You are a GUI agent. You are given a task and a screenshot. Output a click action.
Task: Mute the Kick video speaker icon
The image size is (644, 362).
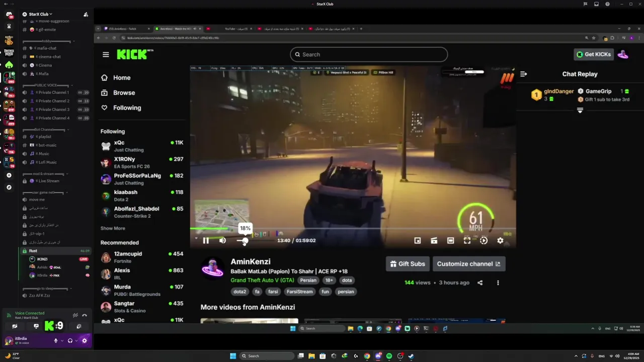coord(222,240)
